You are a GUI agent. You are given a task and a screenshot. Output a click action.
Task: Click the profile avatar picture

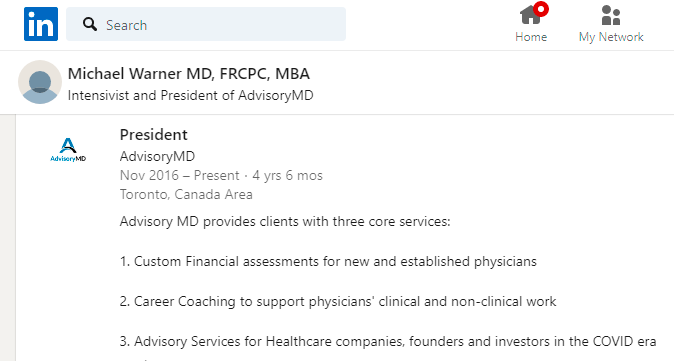click(x=40, y=82)
